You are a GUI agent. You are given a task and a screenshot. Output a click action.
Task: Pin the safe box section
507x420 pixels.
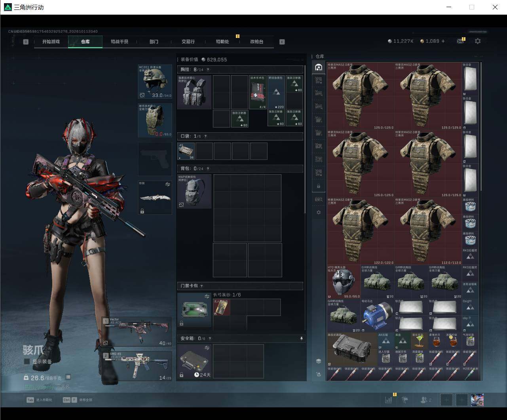(302, 338)
